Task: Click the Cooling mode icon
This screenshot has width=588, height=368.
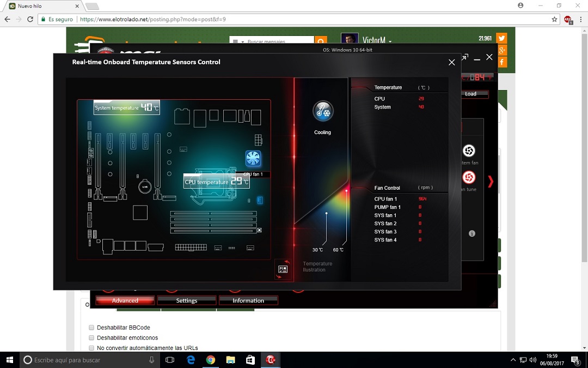Action: tap(323, 112)
